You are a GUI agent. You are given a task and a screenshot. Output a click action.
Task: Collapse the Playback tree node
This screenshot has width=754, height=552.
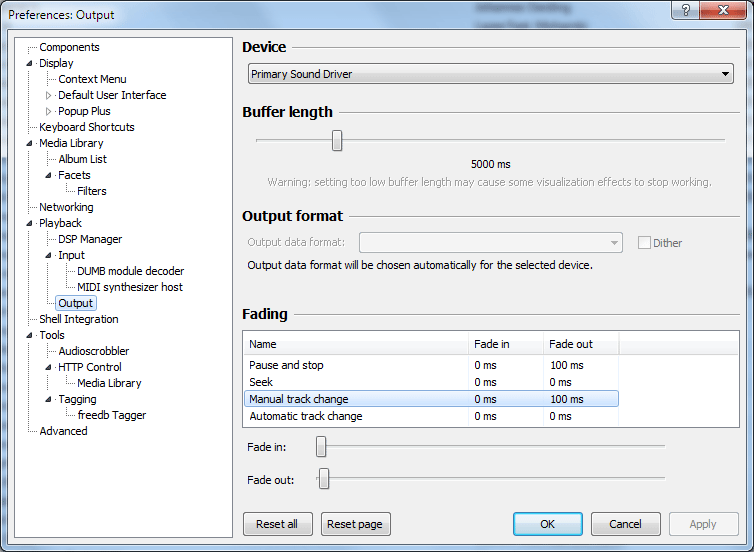(x=30, y=223)
